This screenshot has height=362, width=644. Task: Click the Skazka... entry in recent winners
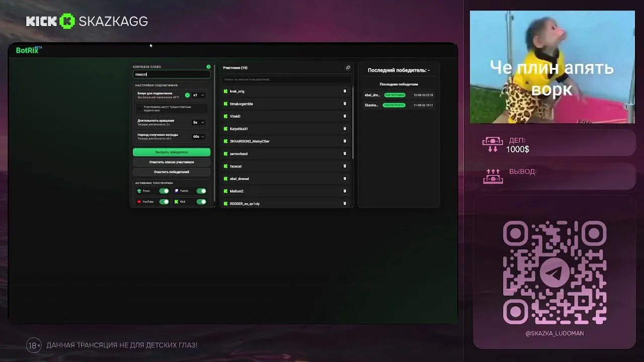[x=371, y=105]
